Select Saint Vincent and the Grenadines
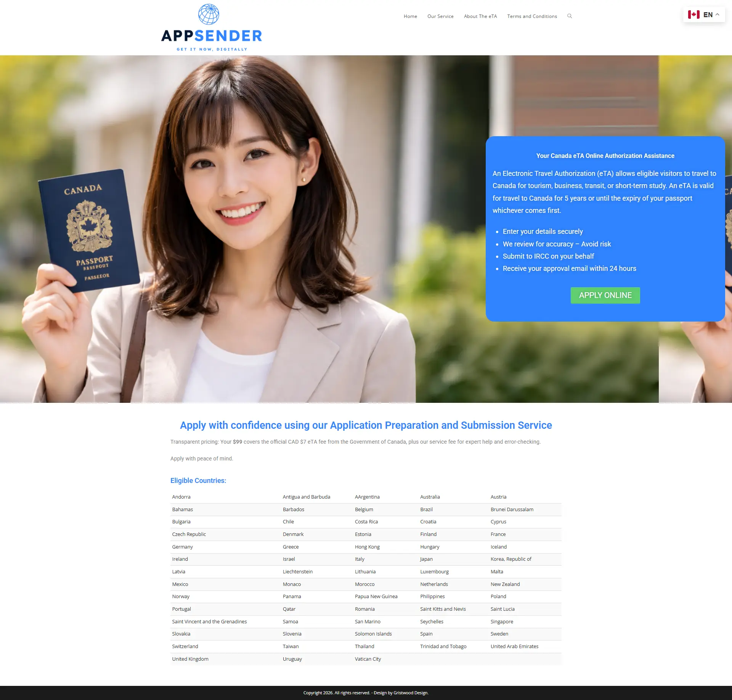Screen dimensions: 732x700 tap(209, 622)
